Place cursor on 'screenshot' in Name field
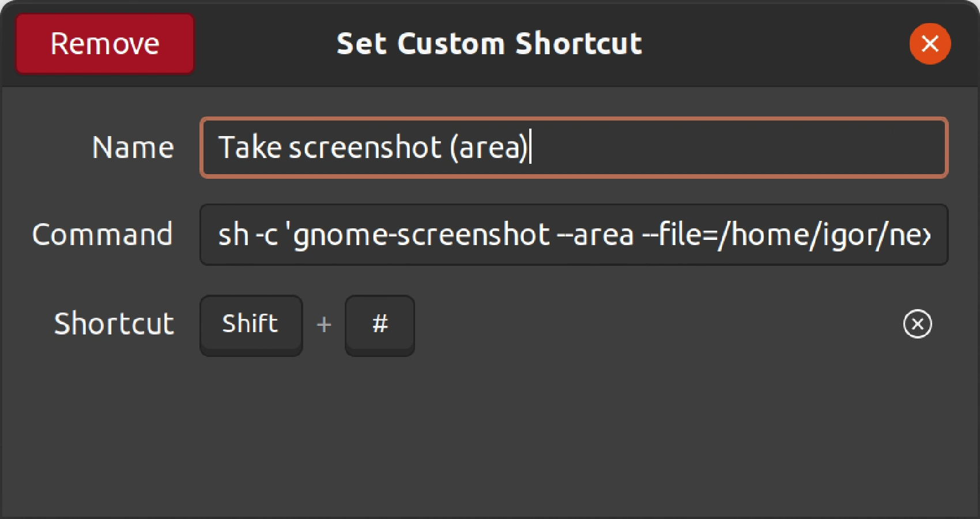The image size is (980, 519). [x=364, y=148]
